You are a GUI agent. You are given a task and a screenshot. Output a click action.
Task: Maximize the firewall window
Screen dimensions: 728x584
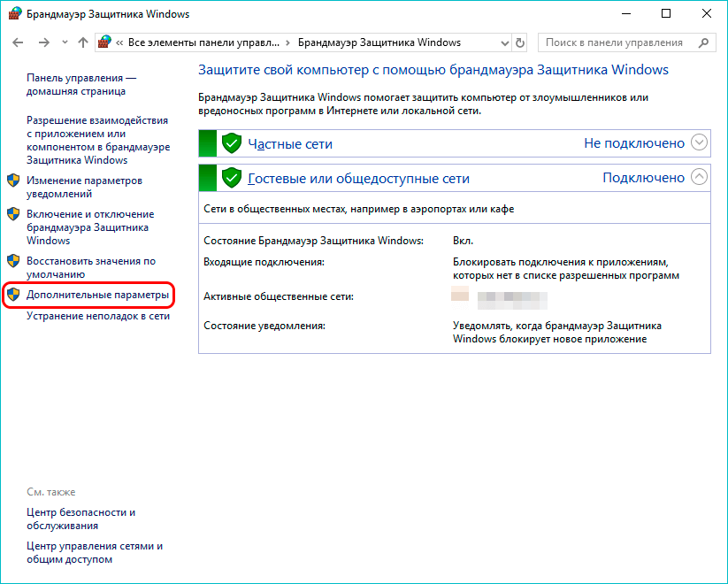(x=666, y=14)
